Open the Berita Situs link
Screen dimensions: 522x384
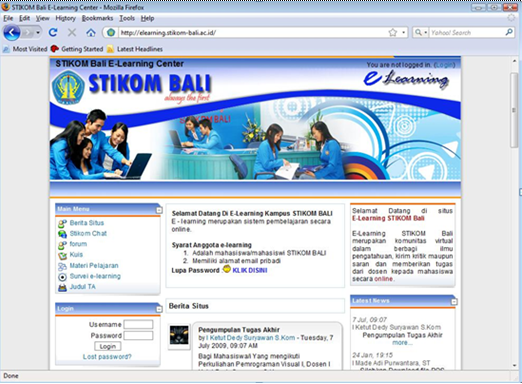pos(87,223)
